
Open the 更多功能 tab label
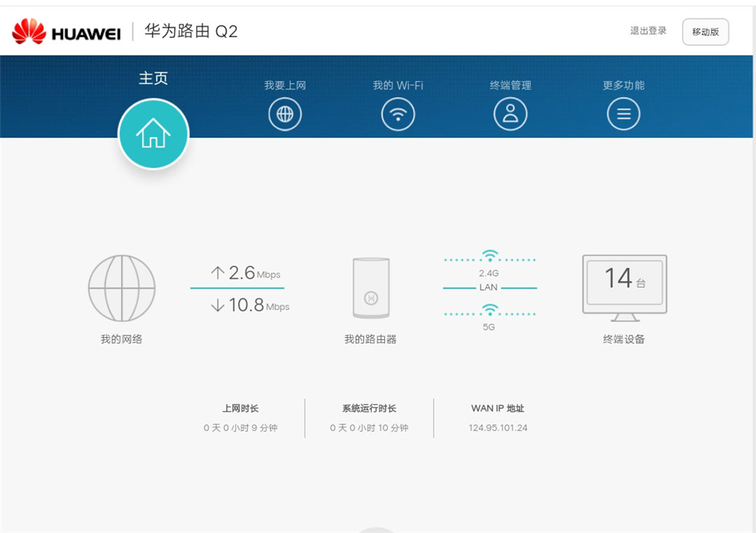tap(623, 86)
